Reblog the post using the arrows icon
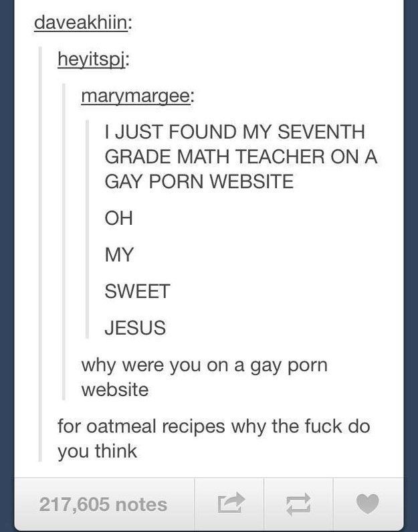This screenshot has height=532, width=418. coord(298,505)
